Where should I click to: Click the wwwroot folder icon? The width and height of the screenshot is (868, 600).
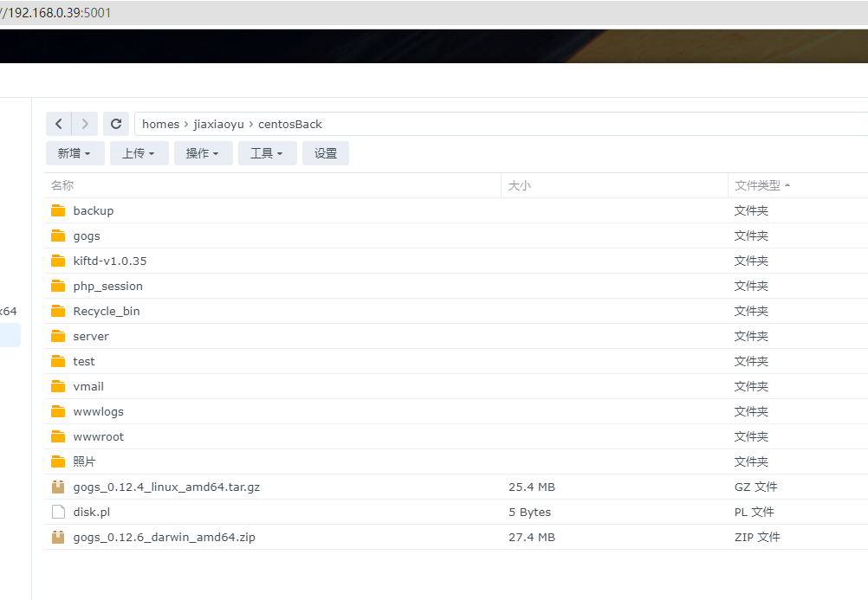click(58, 436)
